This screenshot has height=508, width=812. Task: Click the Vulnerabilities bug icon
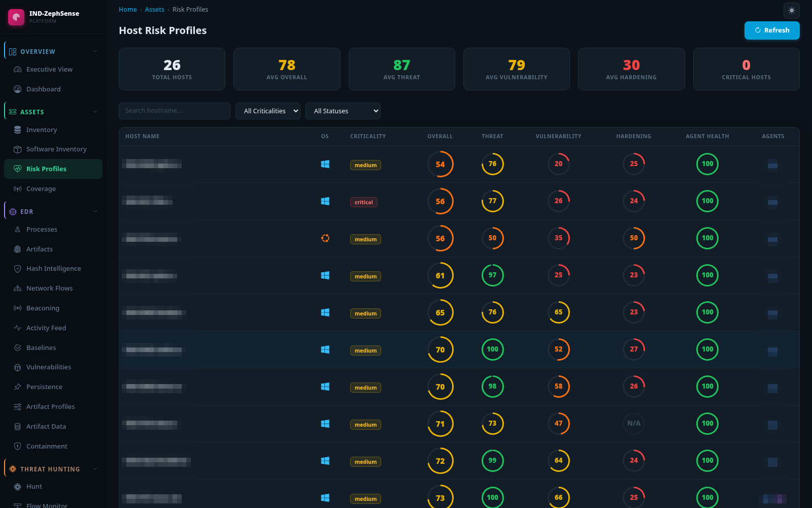[17, 367]
